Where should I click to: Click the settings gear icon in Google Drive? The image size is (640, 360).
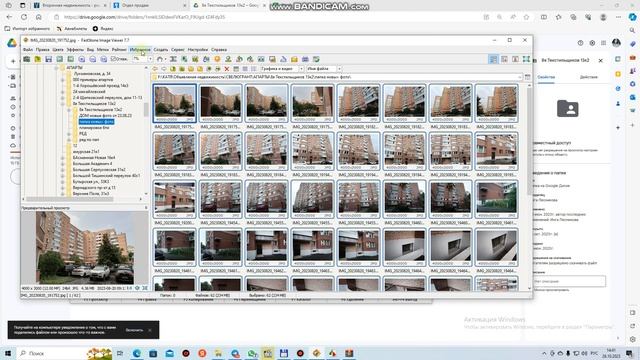[x=592, y=43]
